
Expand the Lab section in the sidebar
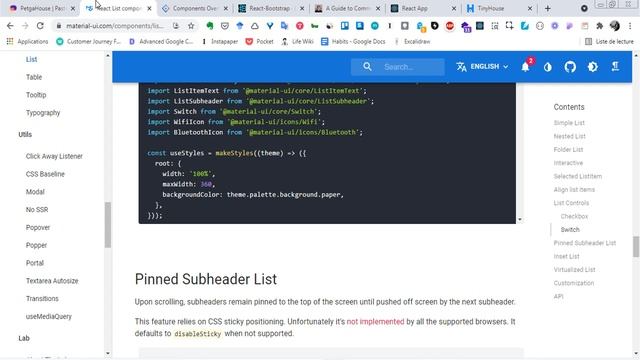pos(24,338)
